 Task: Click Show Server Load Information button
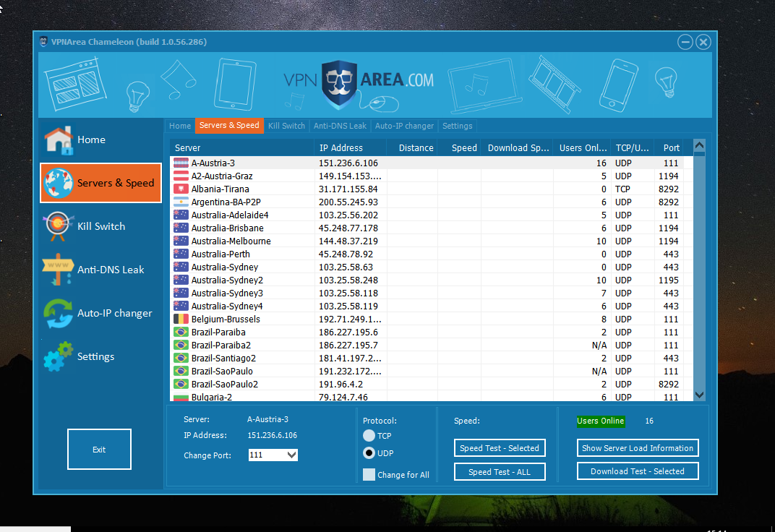point(638,448)
